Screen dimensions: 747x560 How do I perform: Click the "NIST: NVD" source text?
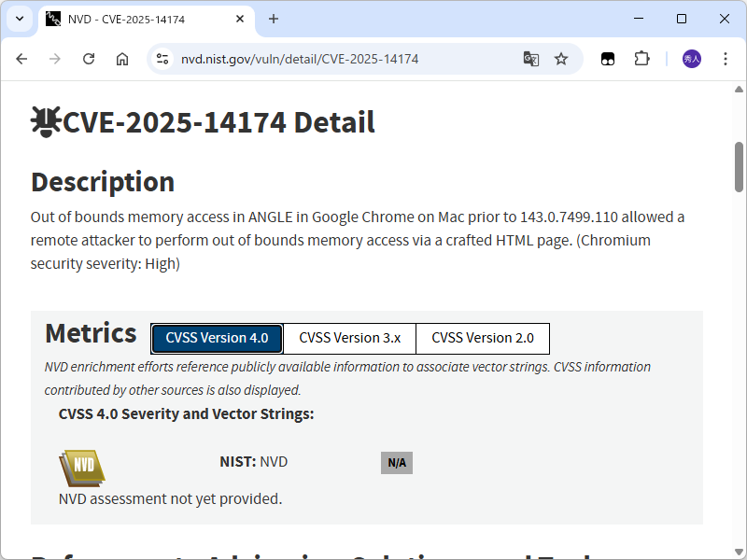(x=253, y=462)
